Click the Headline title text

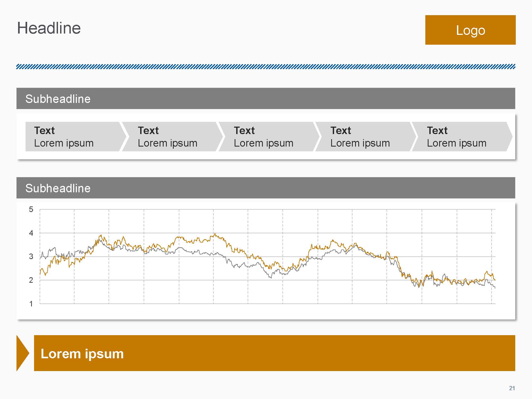[x=49, y=28]
